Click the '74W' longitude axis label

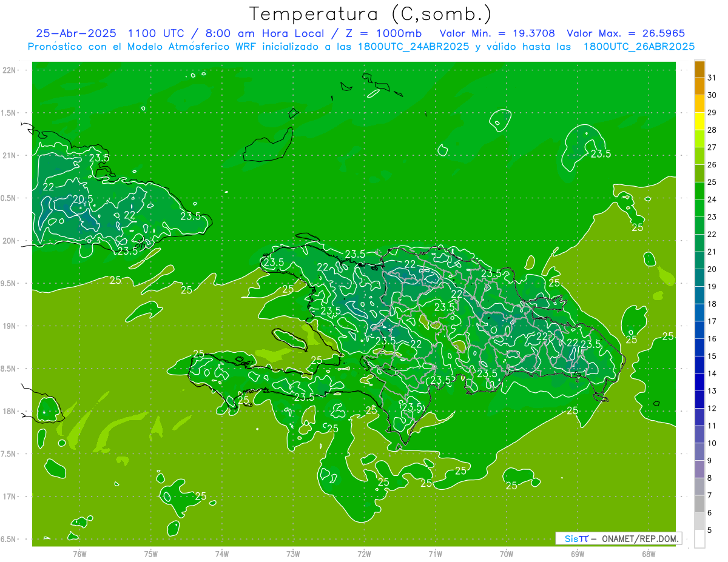[222, 554]
